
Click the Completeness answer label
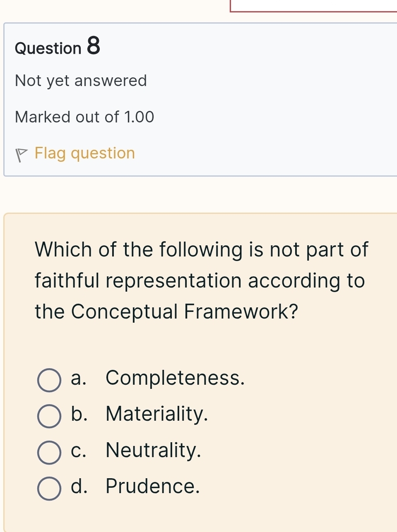click(x=175, y=378)
